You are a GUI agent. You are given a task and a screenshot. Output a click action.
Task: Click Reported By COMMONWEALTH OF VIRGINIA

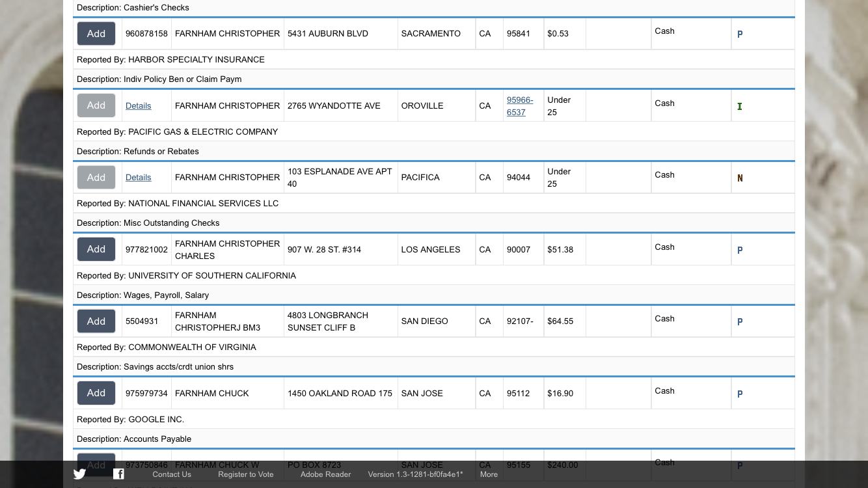click(x=167, y=347)
